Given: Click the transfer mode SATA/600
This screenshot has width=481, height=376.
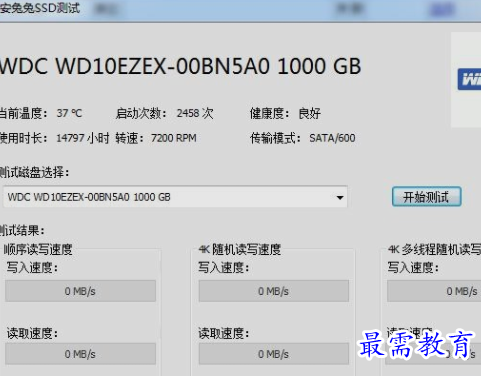Looking at the screenshot, I should pos(332,138).
